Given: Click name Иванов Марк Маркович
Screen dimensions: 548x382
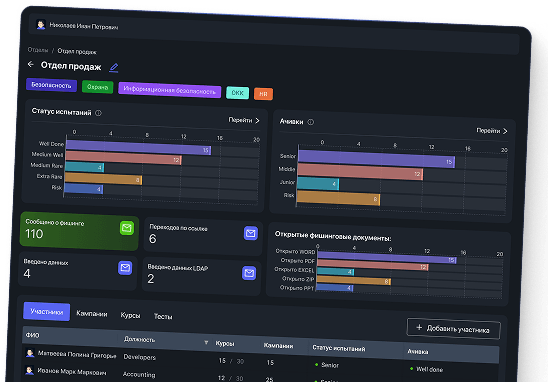Looking at the screenshot, I should click(72, 372).
